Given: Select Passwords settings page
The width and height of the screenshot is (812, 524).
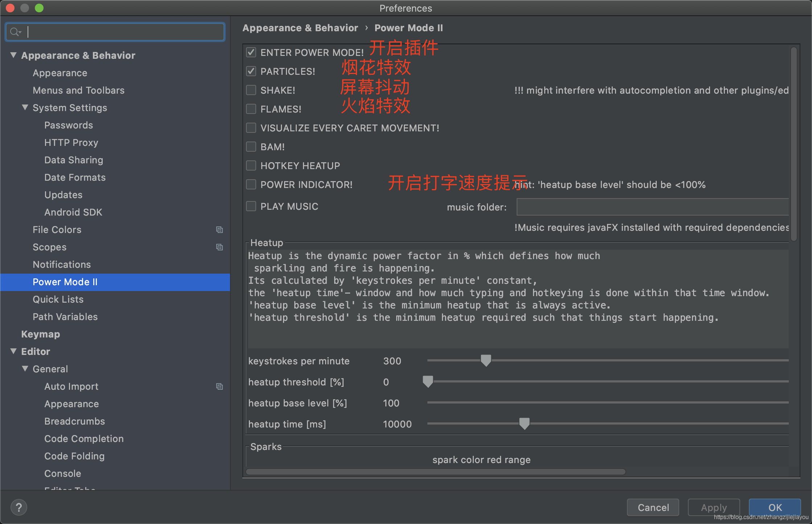Looking at the screenshot, I should point(69,125).
